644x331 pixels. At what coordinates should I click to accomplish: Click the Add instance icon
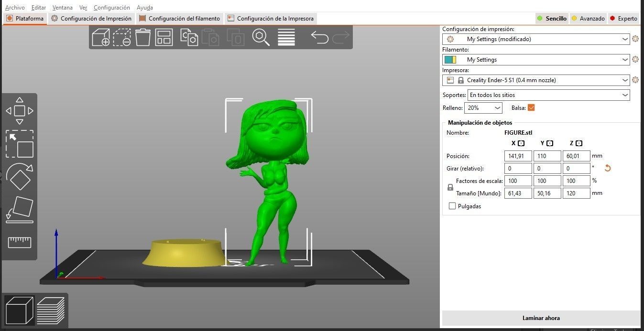(235, 37)
